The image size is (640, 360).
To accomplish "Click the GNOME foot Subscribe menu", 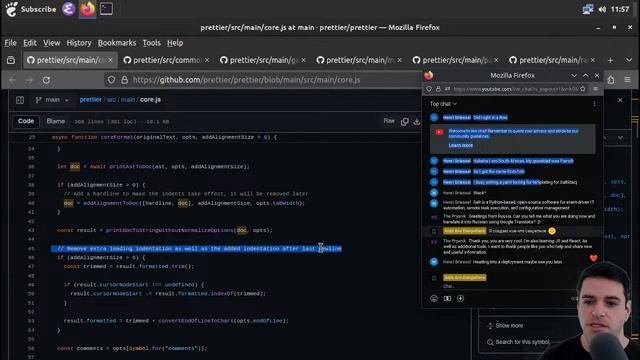I will tap(31, 9).
